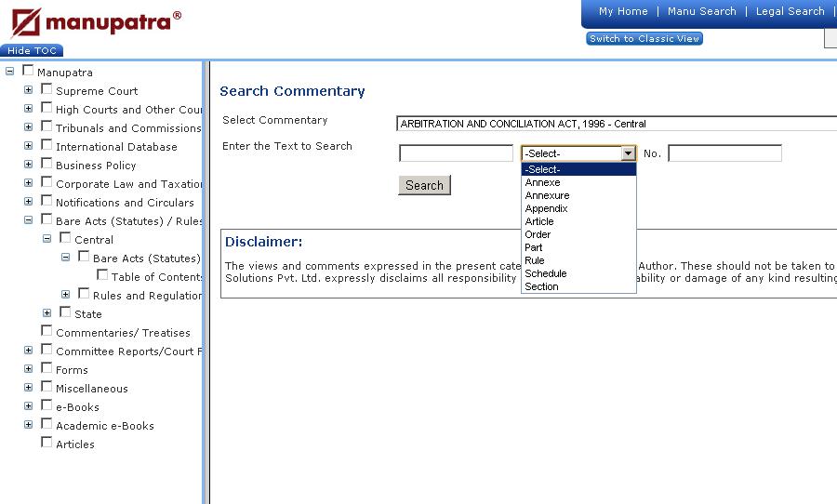837x504 pixels.
Task: Expand the Miscellaneous node
Action: pos(28,388)
